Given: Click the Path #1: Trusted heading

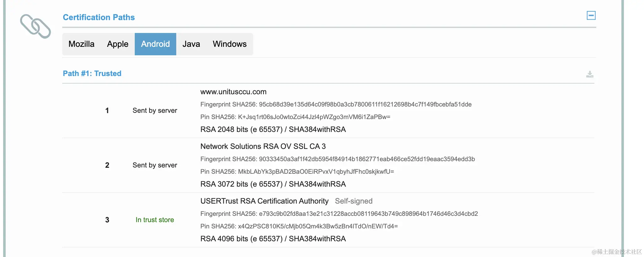Looking at the screenshot, I should [92, 74].
